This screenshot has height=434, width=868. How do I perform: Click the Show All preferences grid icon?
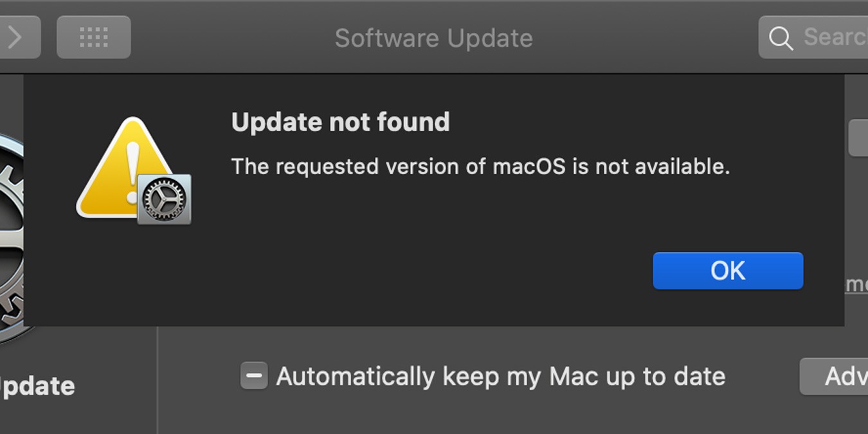point(93,37)
